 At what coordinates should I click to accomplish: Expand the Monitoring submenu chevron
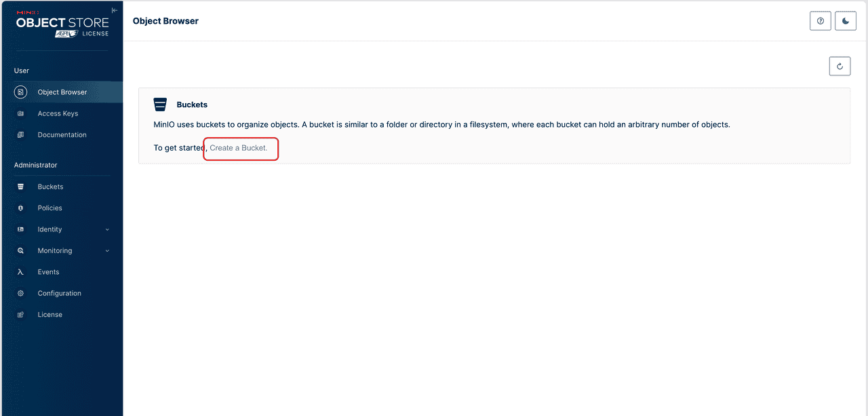coord(107,250)
